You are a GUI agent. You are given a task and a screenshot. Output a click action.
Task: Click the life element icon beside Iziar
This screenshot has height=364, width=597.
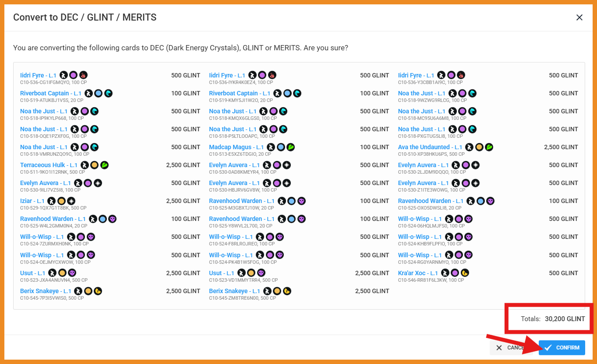coord(71,201)
